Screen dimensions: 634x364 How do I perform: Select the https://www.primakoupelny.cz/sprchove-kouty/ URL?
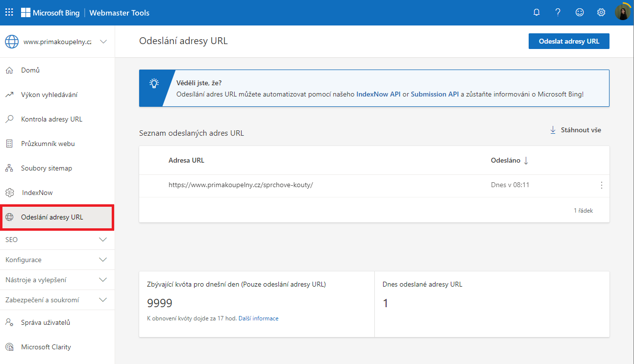point(241,185)
